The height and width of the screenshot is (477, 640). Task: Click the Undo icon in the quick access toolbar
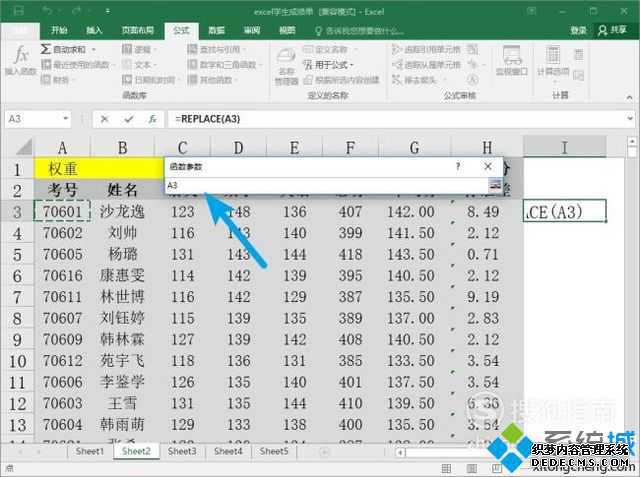pyautogui.click(x=47, y=11)
